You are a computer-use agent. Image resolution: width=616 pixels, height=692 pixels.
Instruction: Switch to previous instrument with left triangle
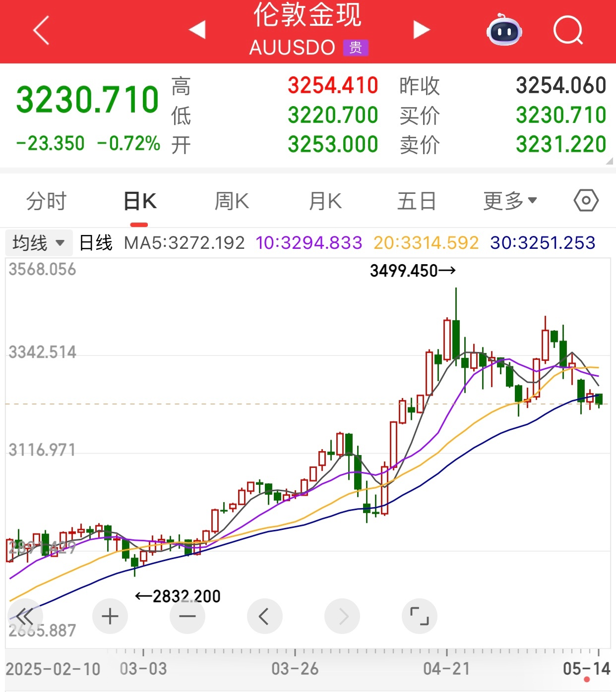[x=197, y=30]
